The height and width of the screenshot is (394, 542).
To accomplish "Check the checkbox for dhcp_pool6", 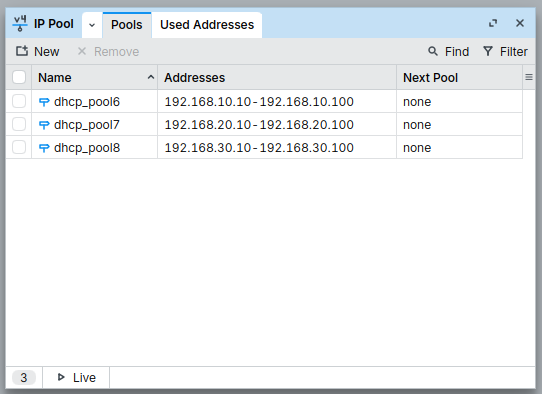I will coord(19,101).
